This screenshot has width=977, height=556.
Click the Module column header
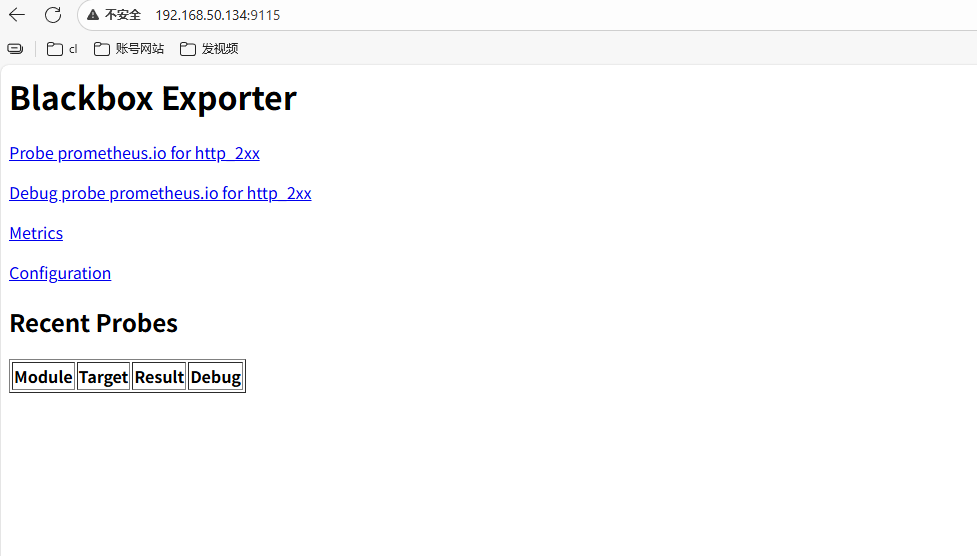tap(44, 376)
